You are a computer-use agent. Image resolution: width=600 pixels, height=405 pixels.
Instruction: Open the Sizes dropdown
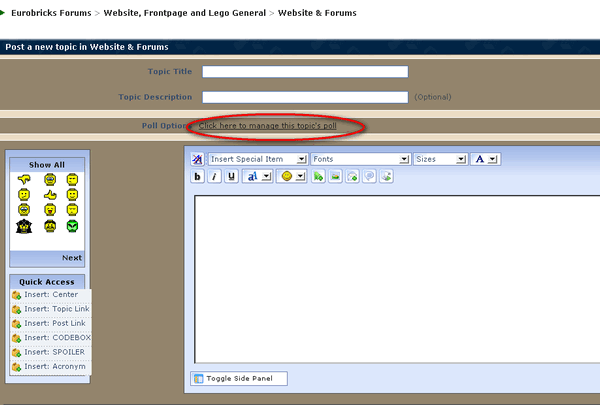[441, 159]
